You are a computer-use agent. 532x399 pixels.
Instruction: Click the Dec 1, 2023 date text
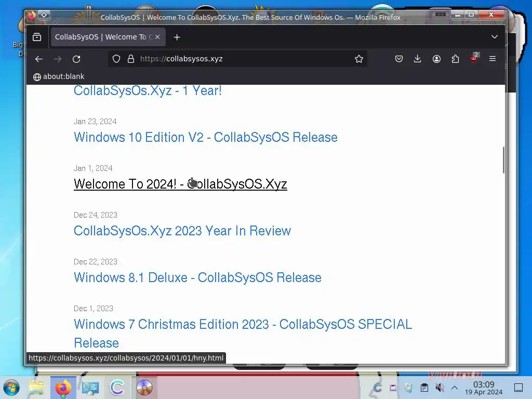94,309
